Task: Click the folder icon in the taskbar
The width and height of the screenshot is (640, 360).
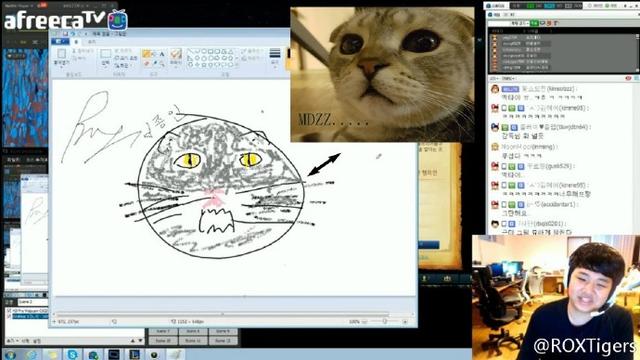Action: pos(52,355)
